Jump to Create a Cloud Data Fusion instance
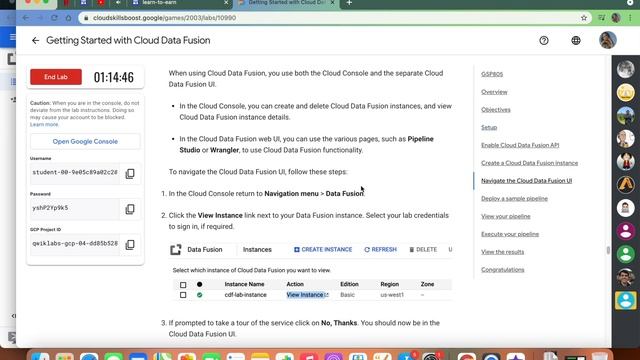Image resolution: width=640 pixels, height=360 pixels. (529, 163)
